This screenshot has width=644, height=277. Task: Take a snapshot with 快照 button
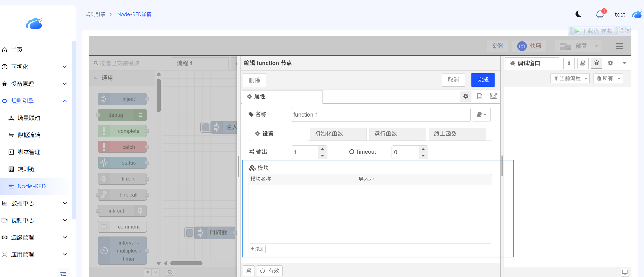pyautogui.click(x=529, y=46)
